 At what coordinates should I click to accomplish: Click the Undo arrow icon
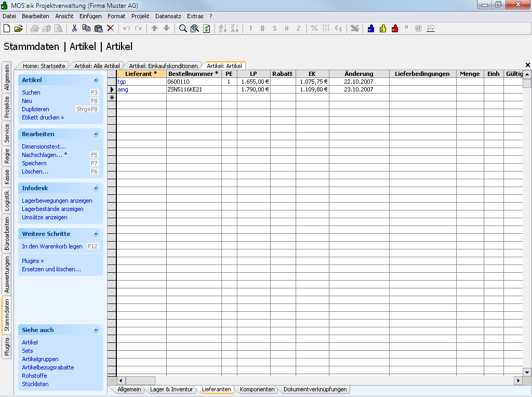(127, 29)
